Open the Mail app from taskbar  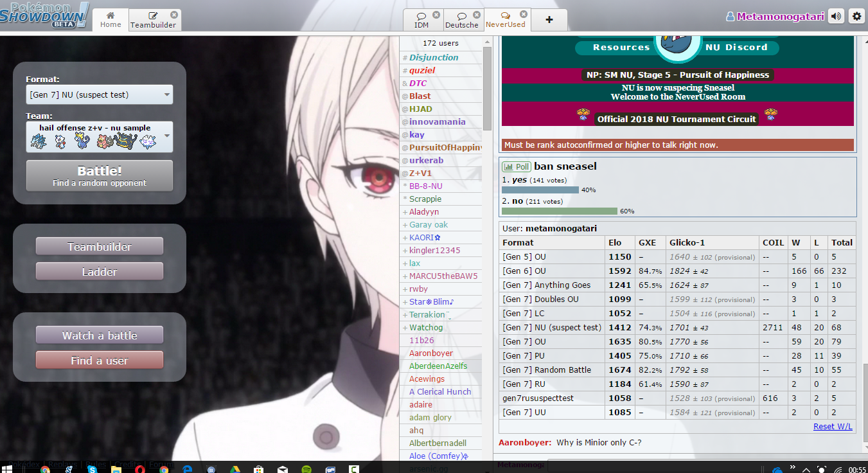[282, 469]
